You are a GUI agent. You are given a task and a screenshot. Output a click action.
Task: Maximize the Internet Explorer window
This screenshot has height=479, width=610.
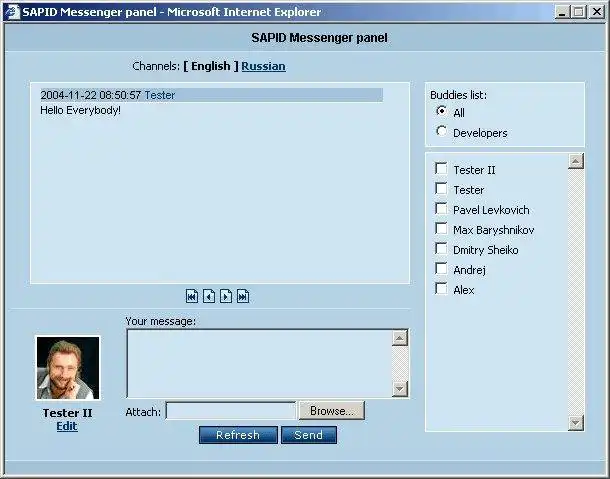coord(578,12)
